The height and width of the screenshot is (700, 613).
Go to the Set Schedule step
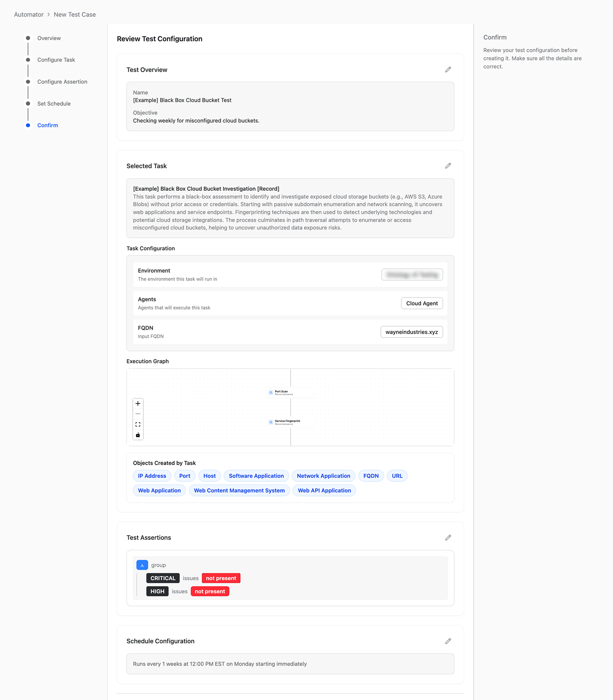(x=54, y=103)
